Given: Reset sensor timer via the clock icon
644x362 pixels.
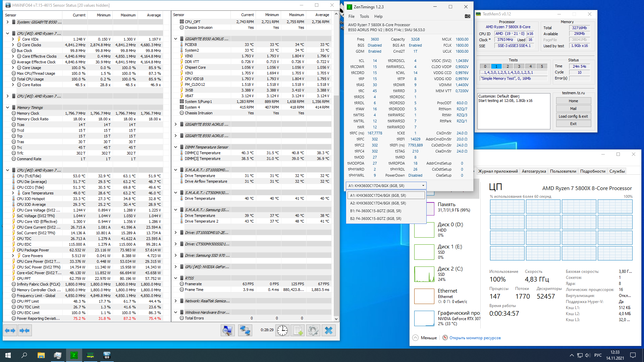Looking at the screenshot, I should (x=282, y=330).
